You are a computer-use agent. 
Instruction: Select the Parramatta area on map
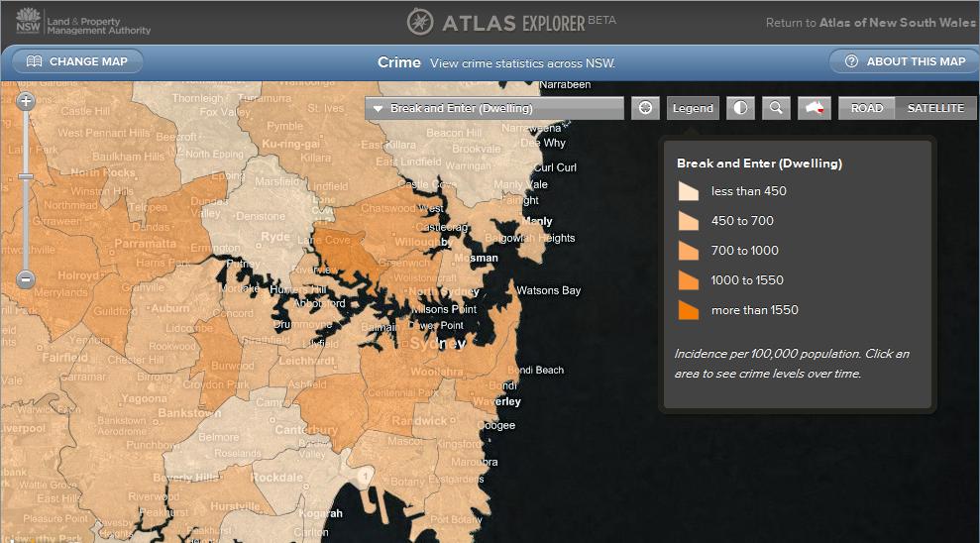coord(145,244)
